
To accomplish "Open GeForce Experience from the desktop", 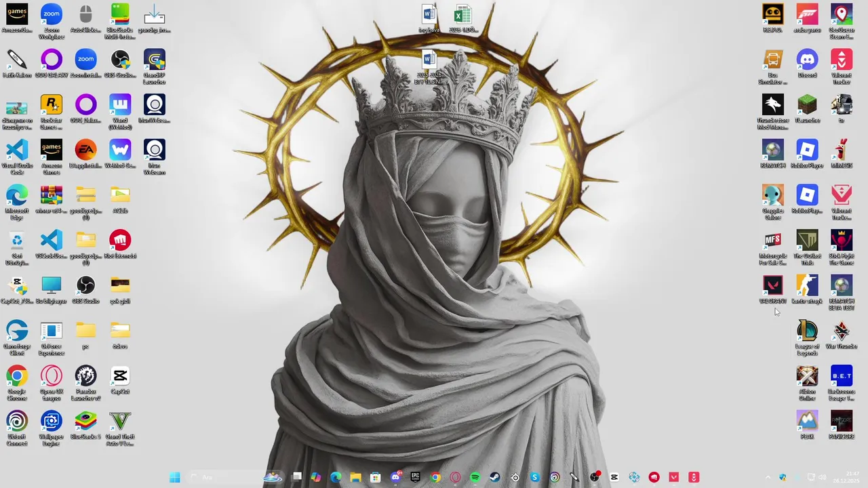I will 52,338.
